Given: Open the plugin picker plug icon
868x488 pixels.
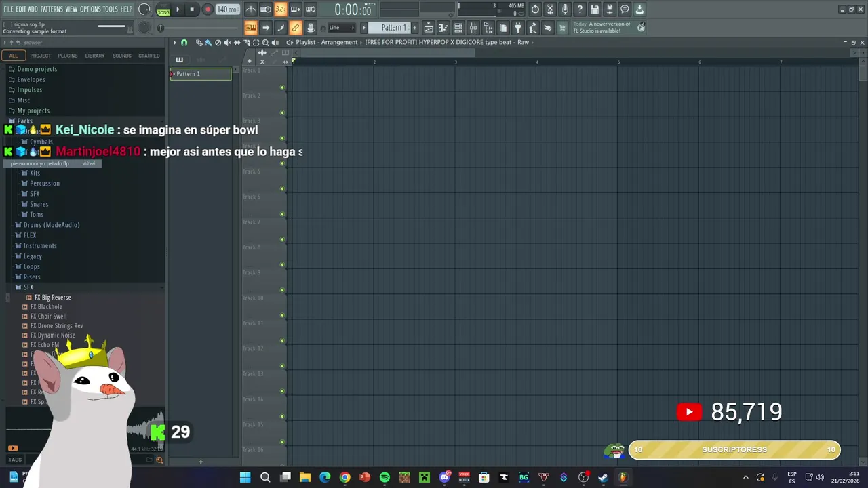Looking at the screenshot, I should coord(518,28).
